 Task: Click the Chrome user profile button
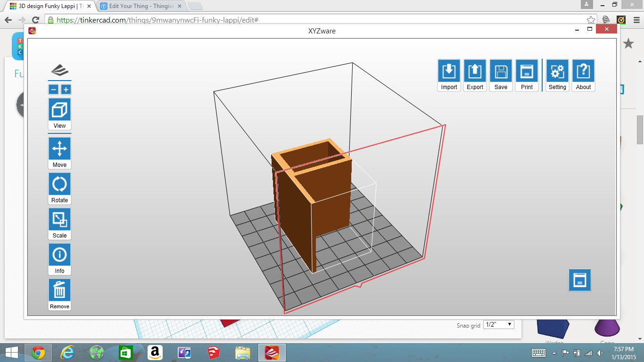[586, 4]
